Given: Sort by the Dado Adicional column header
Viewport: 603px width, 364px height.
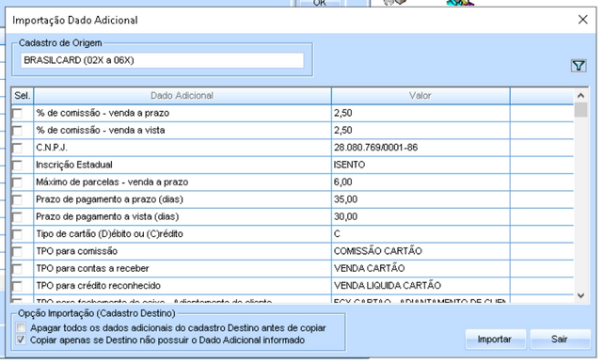Looking at the screenshot, I should coord(182,96).
